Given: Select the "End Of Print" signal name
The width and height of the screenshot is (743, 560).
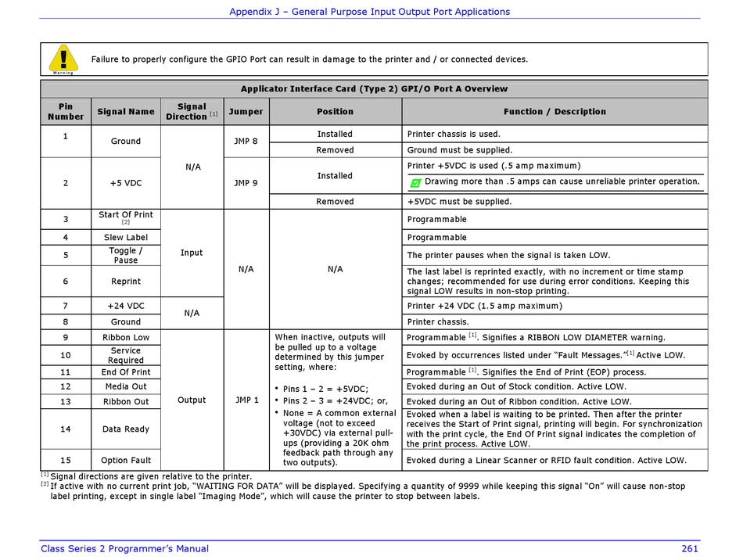Looking at the screenshot, I should (x=126, y=372).
